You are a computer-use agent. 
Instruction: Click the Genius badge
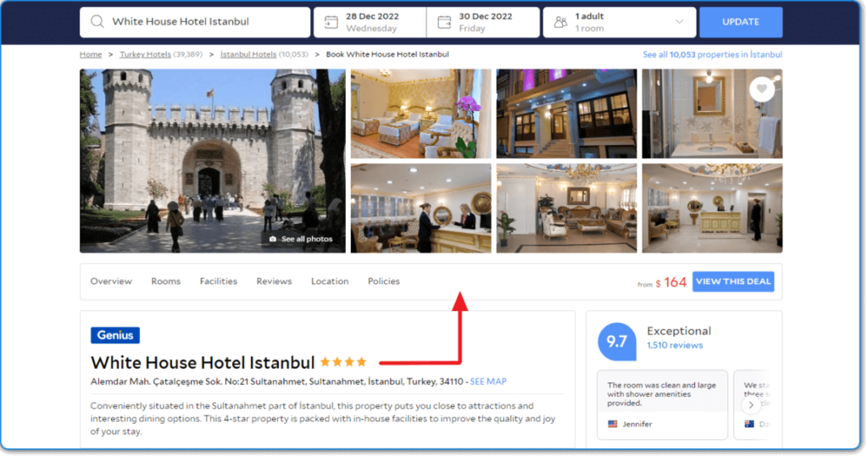click(x=115, y=335)
